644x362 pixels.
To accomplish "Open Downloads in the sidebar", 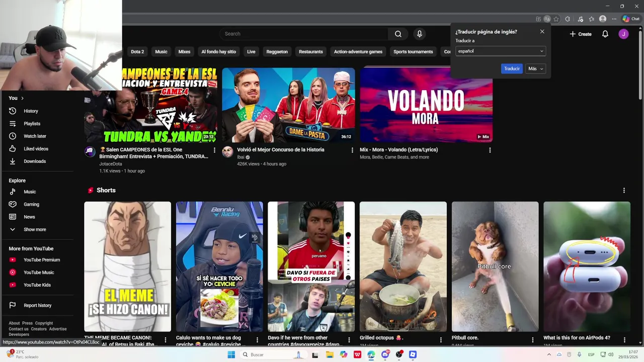I will [x=34, y=161].
